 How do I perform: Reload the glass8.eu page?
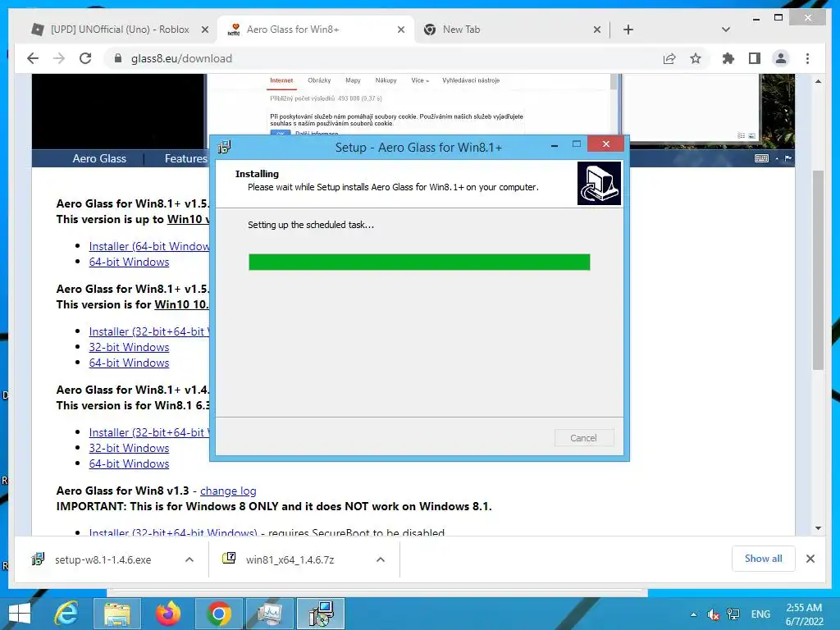(85, 58)
